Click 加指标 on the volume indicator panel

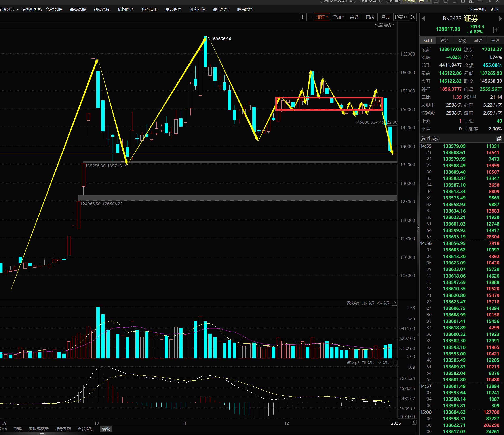[x=368, y=303]
